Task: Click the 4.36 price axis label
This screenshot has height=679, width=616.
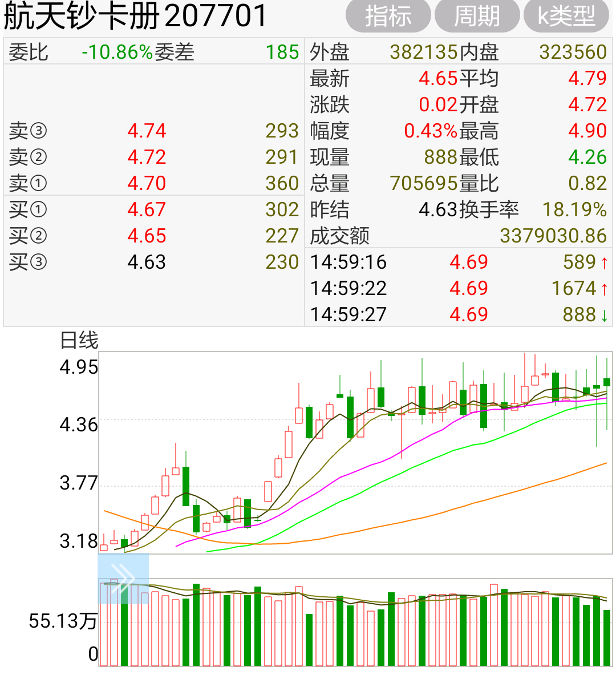Action: [79, 425]
